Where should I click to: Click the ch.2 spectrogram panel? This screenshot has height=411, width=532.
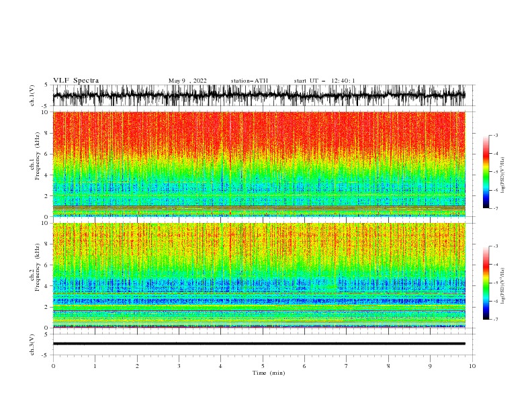(x=259, y=275)
